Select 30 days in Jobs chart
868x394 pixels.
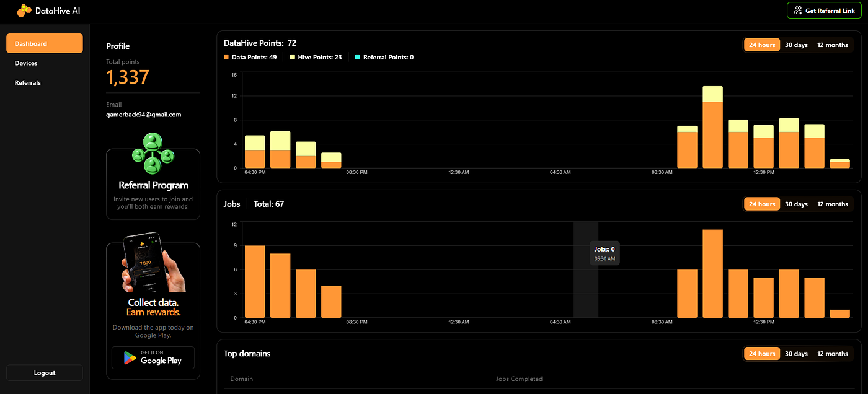[796, 204]
